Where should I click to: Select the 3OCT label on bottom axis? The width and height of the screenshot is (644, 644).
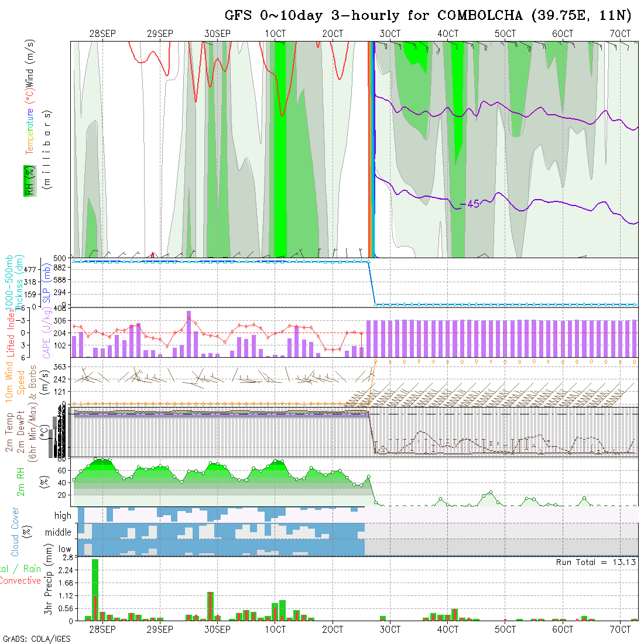click(390, 629)
